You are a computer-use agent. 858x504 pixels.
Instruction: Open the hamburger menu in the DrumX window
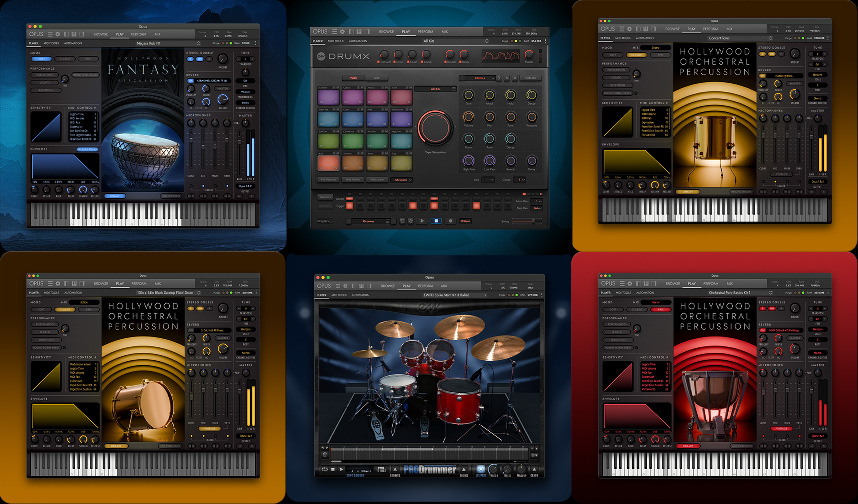tap(334, 32)
